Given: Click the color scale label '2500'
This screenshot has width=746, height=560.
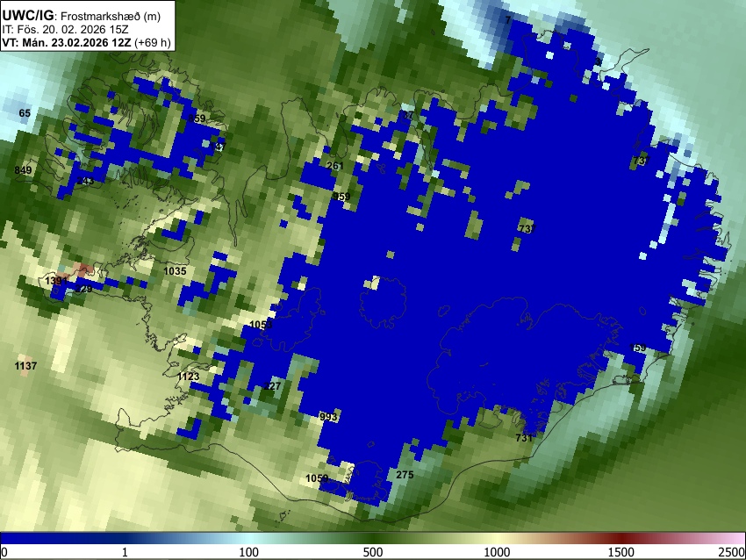Looking at the screenshot, I should 733,552.
